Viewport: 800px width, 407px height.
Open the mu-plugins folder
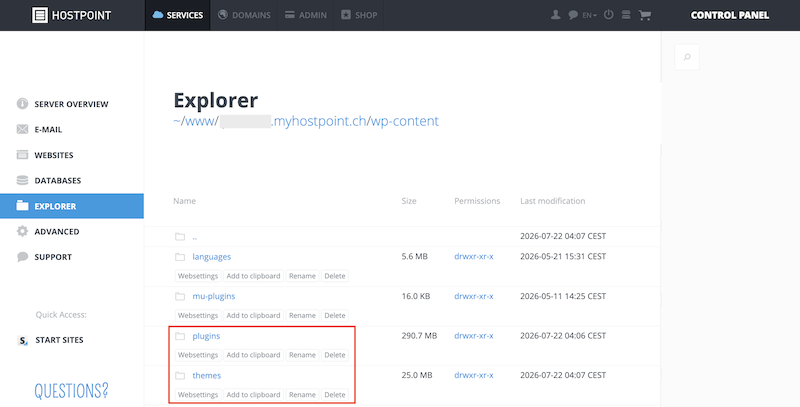214,296
